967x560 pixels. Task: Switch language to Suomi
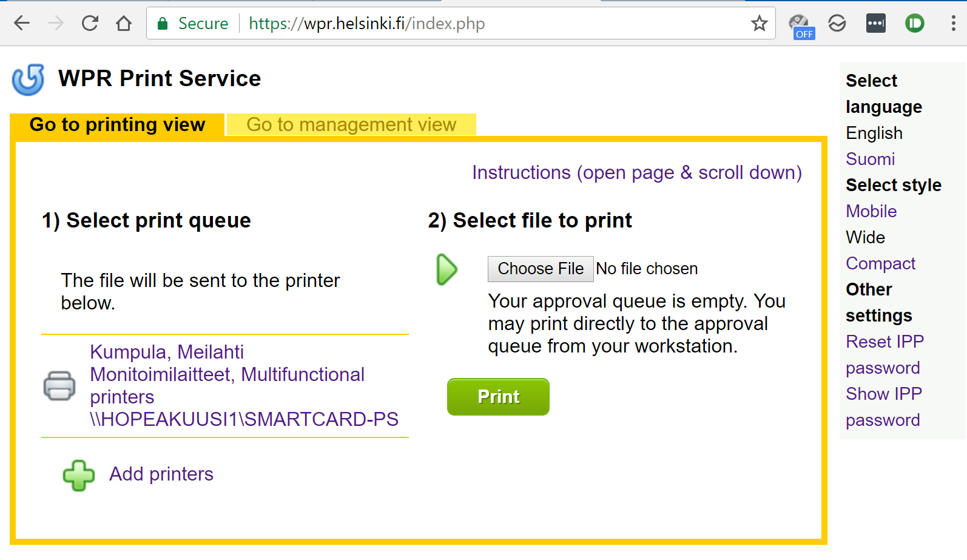coord(870,159)
